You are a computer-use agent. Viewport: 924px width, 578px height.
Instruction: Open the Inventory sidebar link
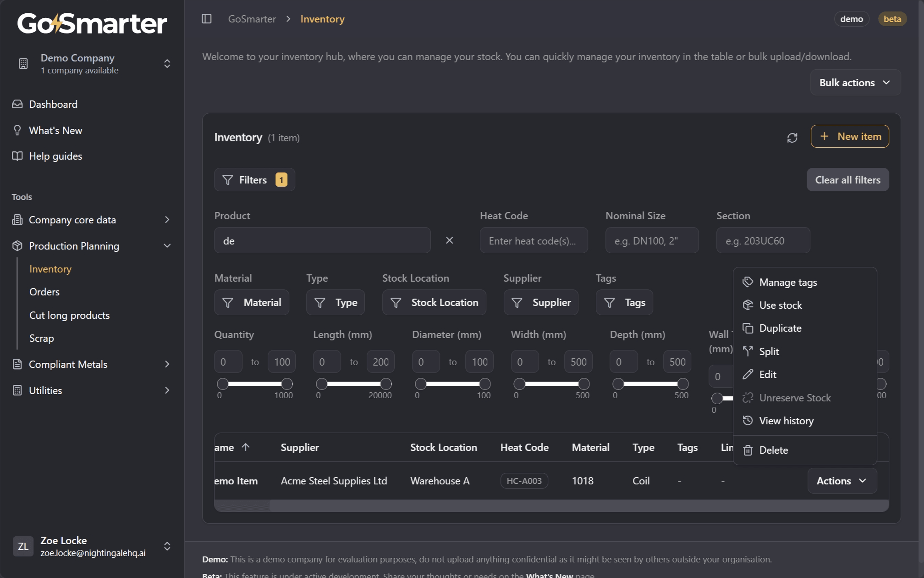pos(50,269)
